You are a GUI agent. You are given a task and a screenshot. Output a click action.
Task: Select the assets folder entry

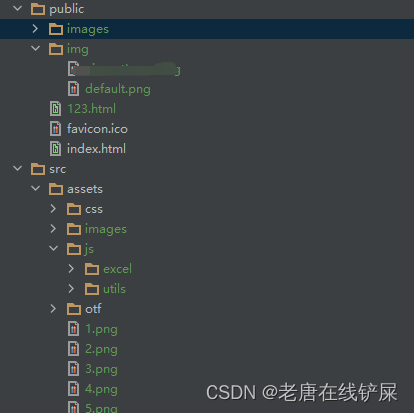click(x=76, y=189)
